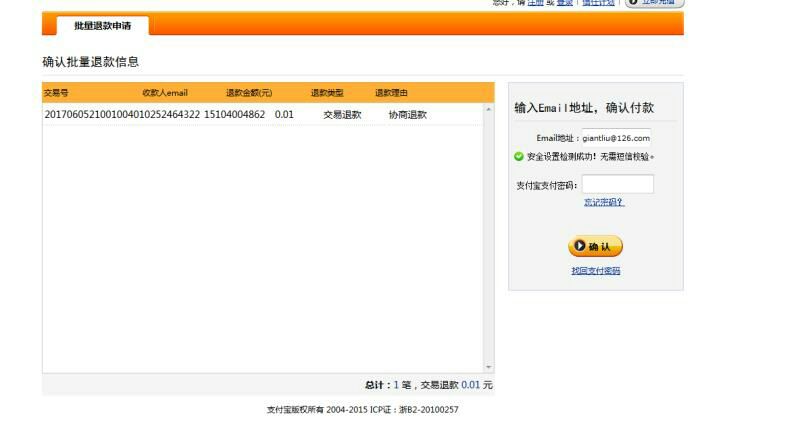
Task: Select the transaction row 2017060521001004010252464322
Action: click(x=122, y=115)
